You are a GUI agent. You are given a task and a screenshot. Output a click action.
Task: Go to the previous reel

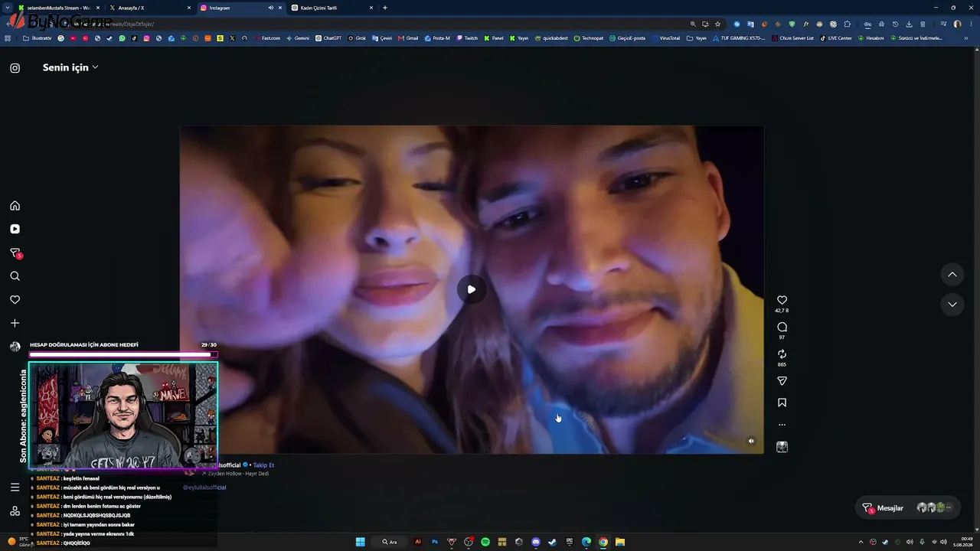tap(952, 275)
